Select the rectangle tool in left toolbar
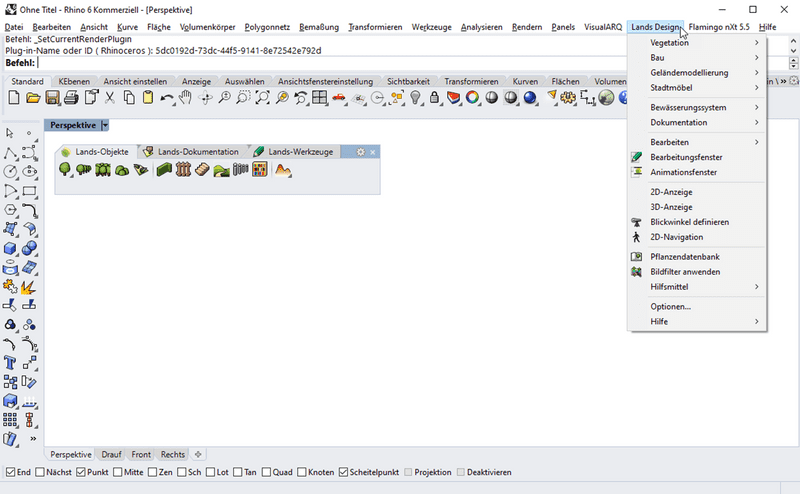 point(29,191)
